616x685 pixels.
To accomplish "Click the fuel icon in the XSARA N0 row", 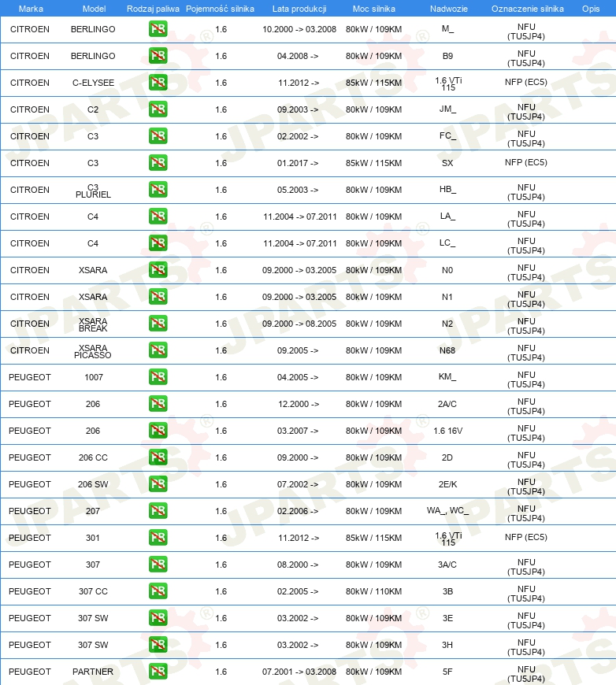I will pos(158,270).
